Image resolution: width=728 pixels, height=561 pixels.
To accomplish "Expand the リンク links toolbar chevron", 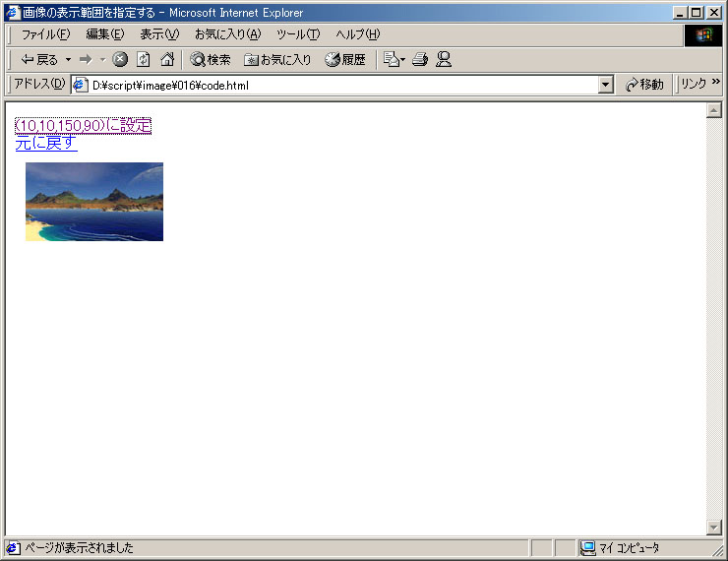I will [715, 82].
